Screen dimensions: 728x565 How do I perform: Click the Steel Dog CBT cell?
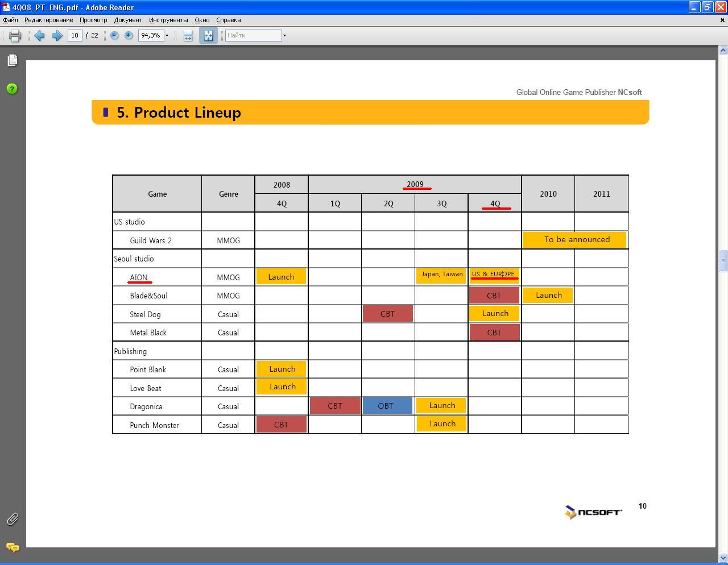[387, 314]
